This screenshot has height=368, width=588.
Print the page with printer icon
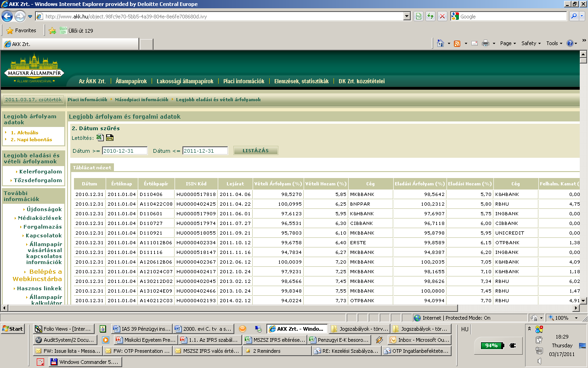click(x=485, y=43)
